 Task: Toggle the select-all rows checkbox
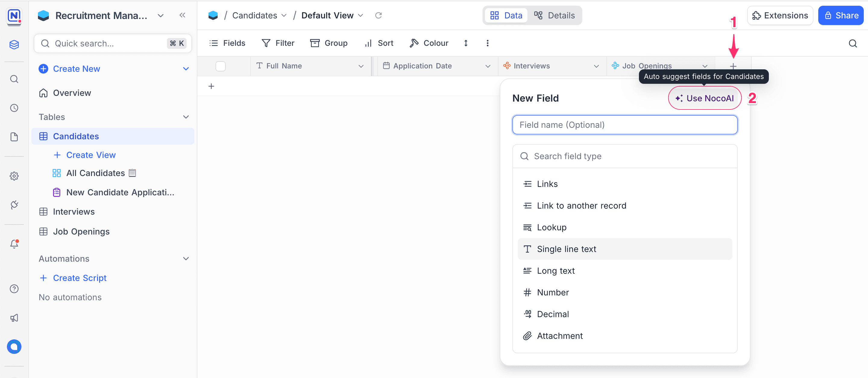click(x=220, y=66)
